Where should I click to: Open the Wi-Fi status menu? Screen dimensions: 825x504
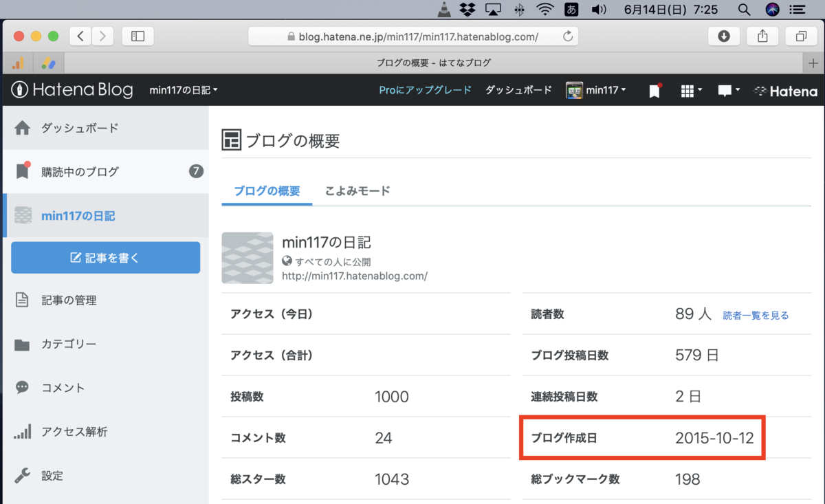(545, 10)
